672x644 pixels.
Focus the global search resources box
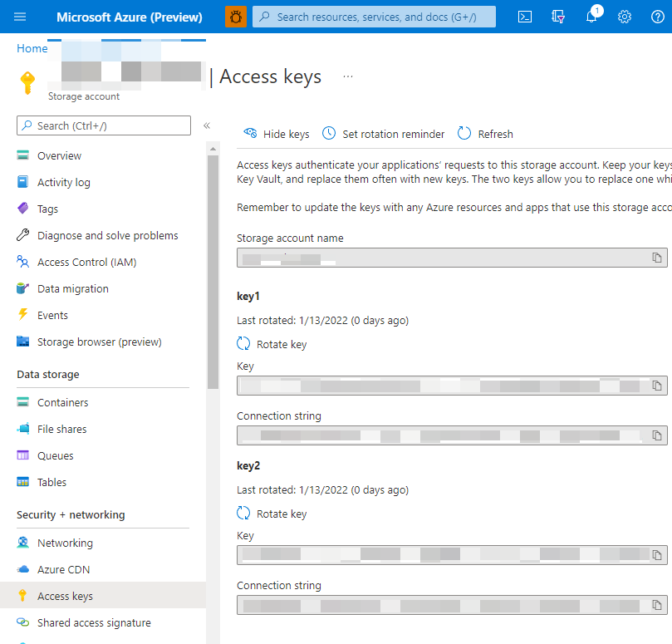pyautogui.click(x=374, y=17)
